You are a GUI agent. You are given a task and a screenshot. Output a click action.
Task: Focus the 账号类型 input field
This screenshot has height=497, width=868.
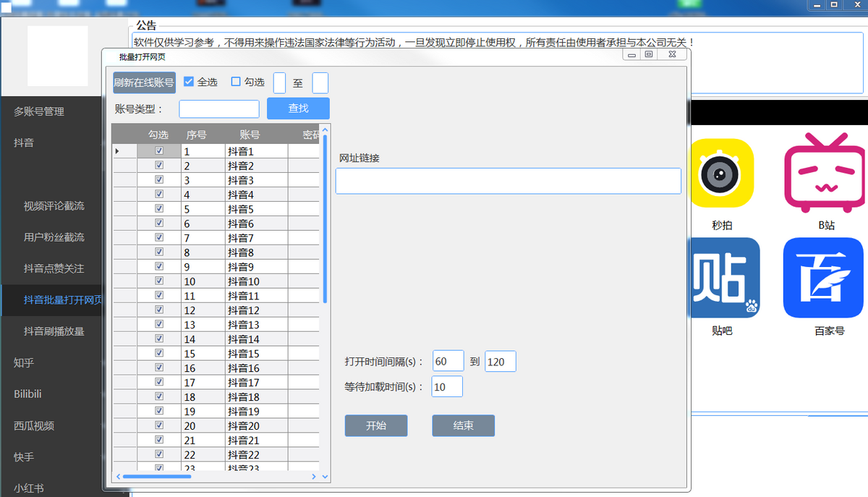[219, 109]
